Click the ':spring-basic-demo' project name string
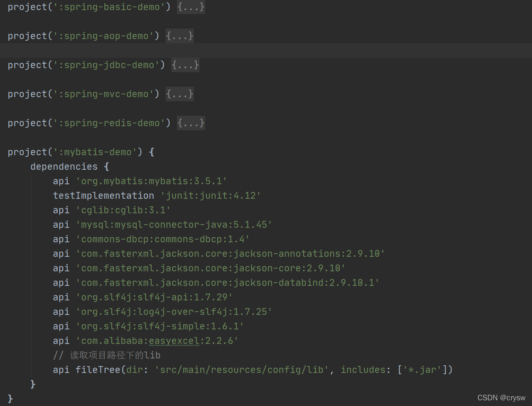 point(109,7)
